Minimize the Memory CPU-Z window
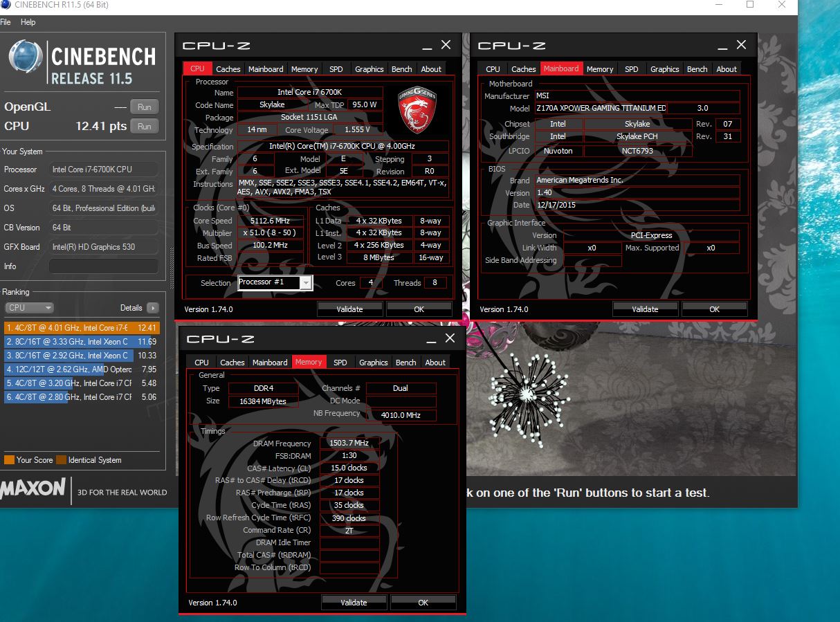 tap(431, 340)
